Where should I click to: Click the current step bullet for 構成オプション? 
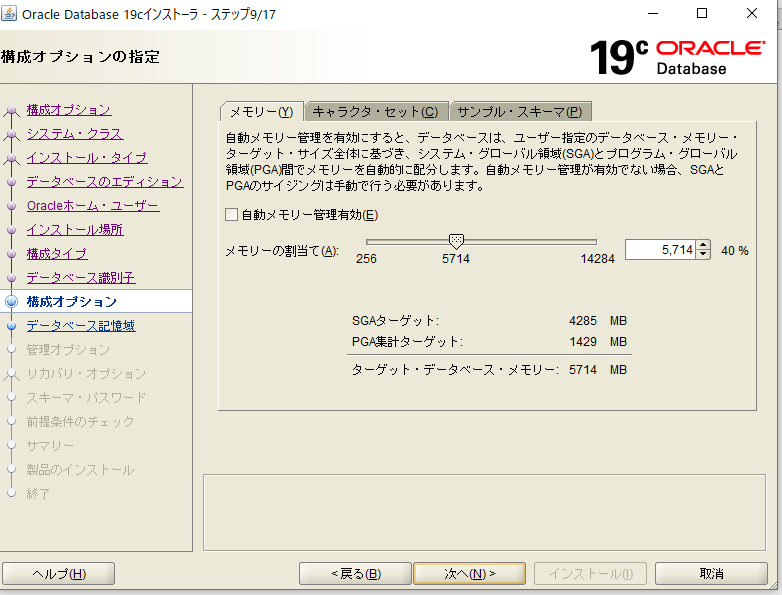(11, 301)
